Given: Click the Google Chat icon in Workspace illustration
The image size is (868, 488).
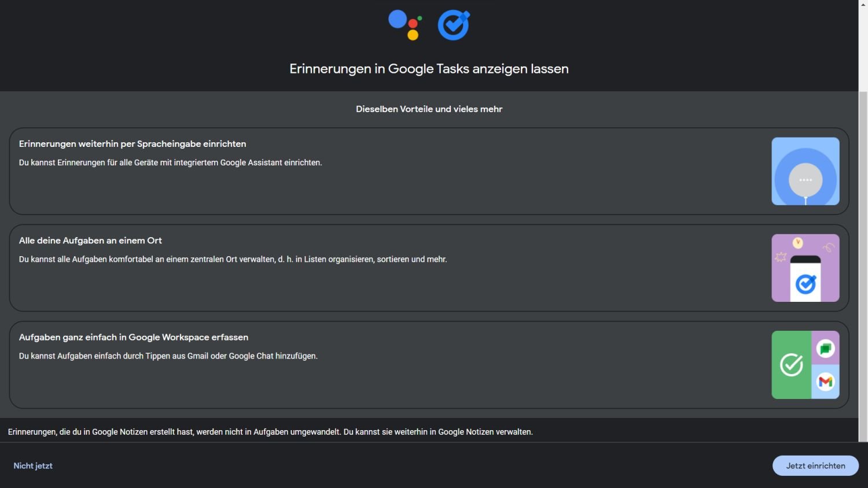Looking at the screenshot, I should coord(825,349).
